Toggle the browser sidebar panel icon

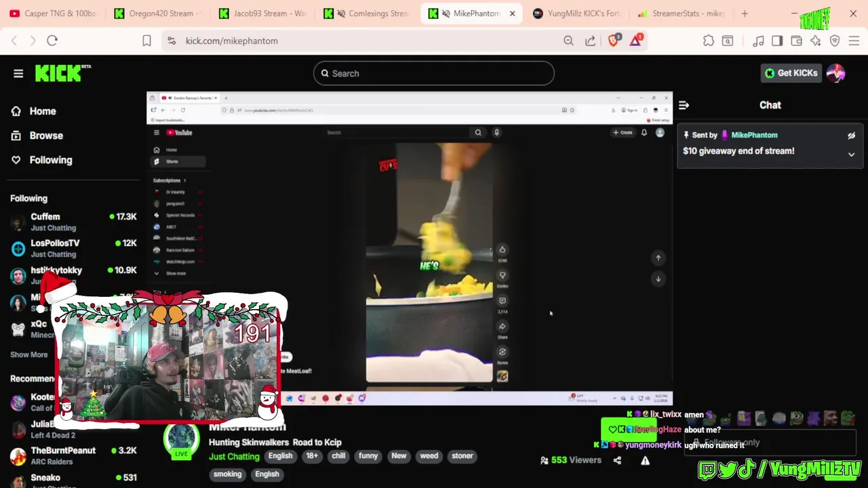(777, 41)
